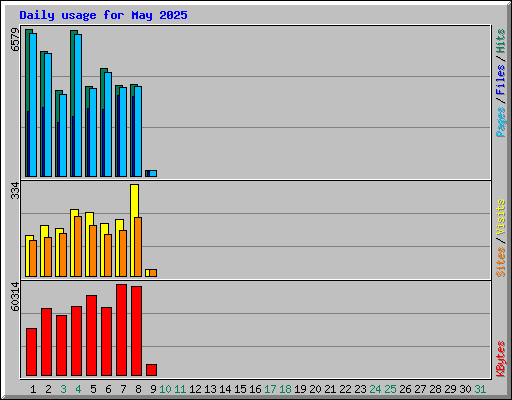Click the 60314 axis value label

point(15,296)
